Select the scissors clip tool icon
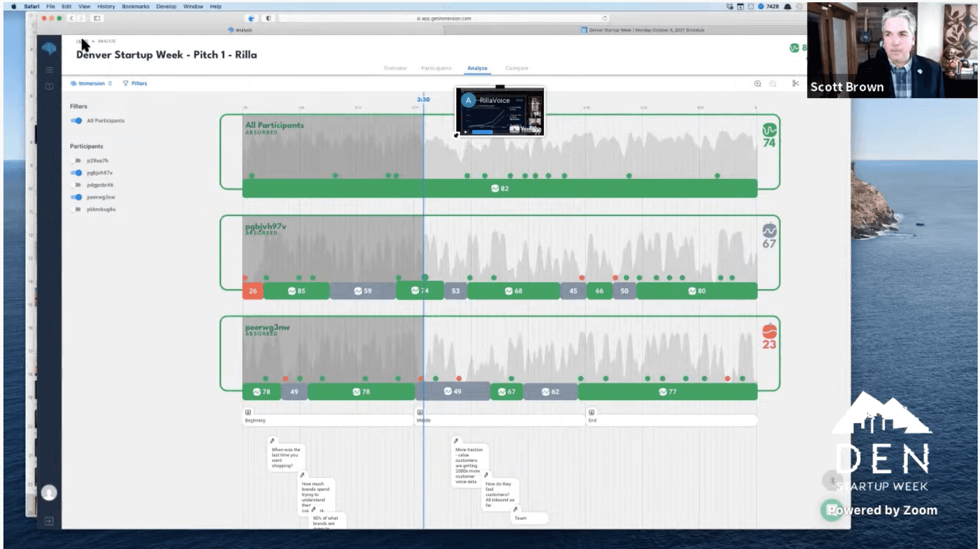980x549 pixels. coord(795,83)
